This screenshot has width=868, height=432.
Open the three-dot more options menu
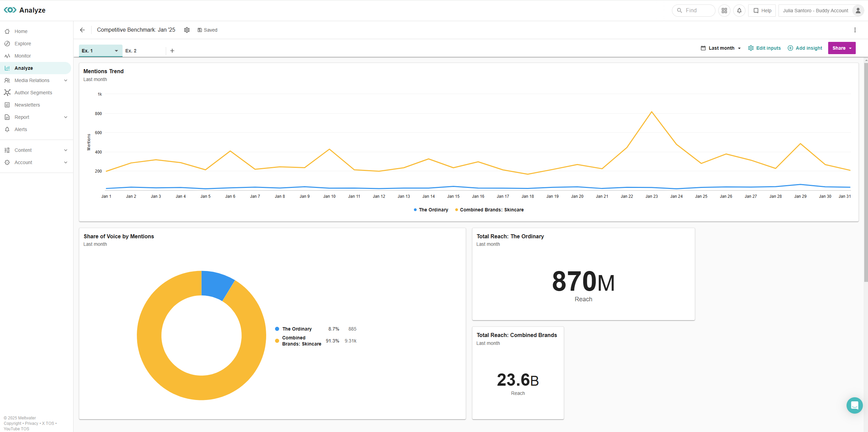[855, 30]
